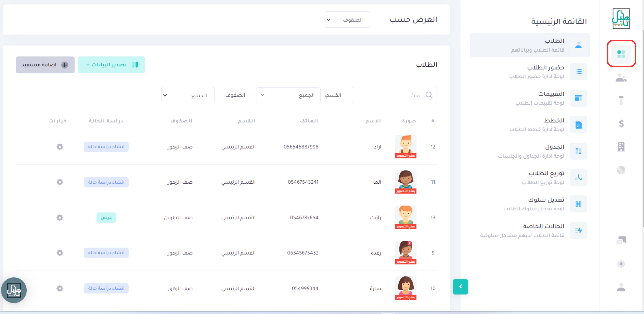Open options gear for student رأفت

(x=60, y=218)
